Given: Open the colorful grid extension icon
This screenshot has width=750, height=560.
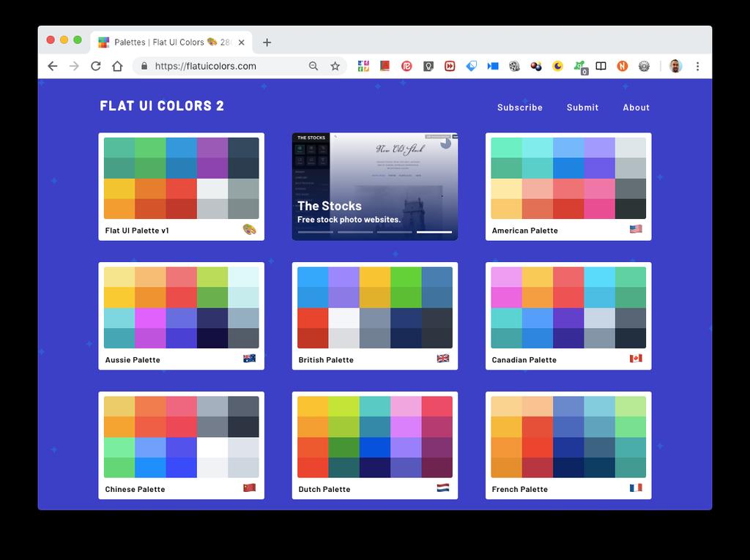Looking at the screenshot, I should [x=363, y=66].
